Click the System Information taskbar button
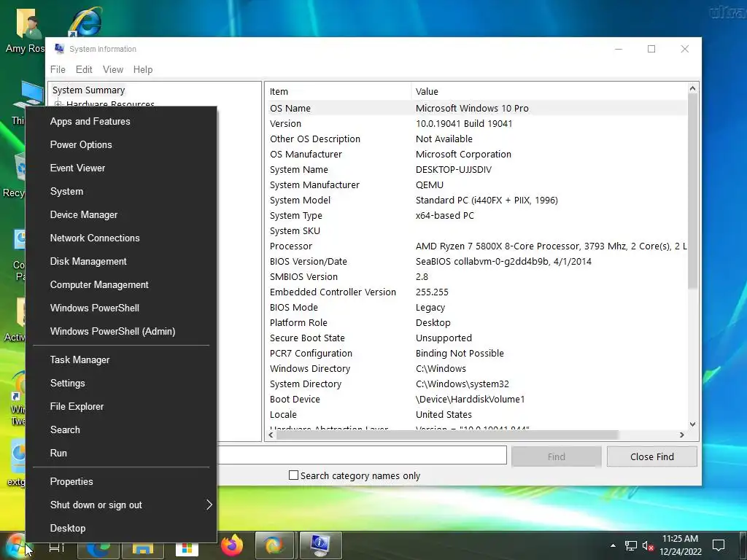 [x=320, y=545]
